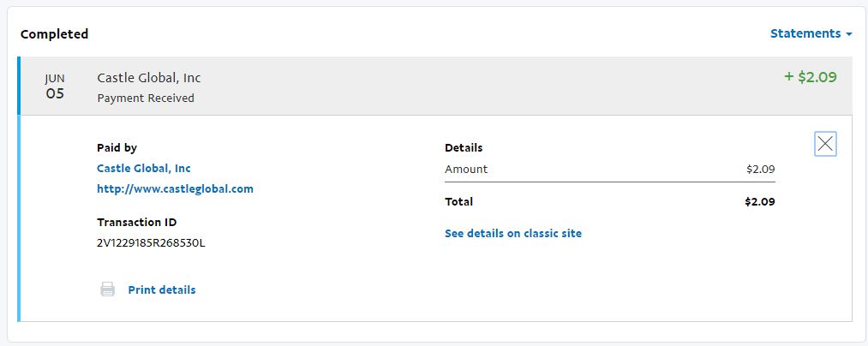Open the Statements dropdown menu
868x346 pixels.
(805, 33)
